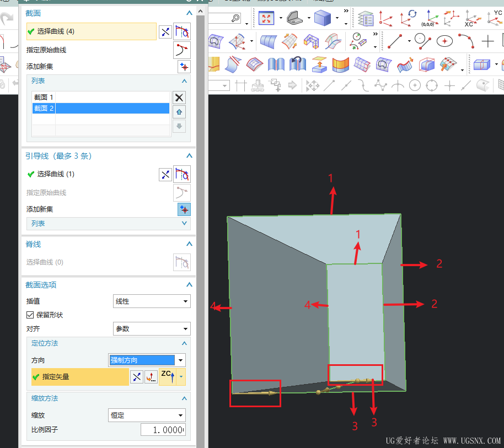The width and height of the screenshot is (504, 448).
Task: Set WCS to absolute (0,0,0) icon
Action: coord(430,18)
